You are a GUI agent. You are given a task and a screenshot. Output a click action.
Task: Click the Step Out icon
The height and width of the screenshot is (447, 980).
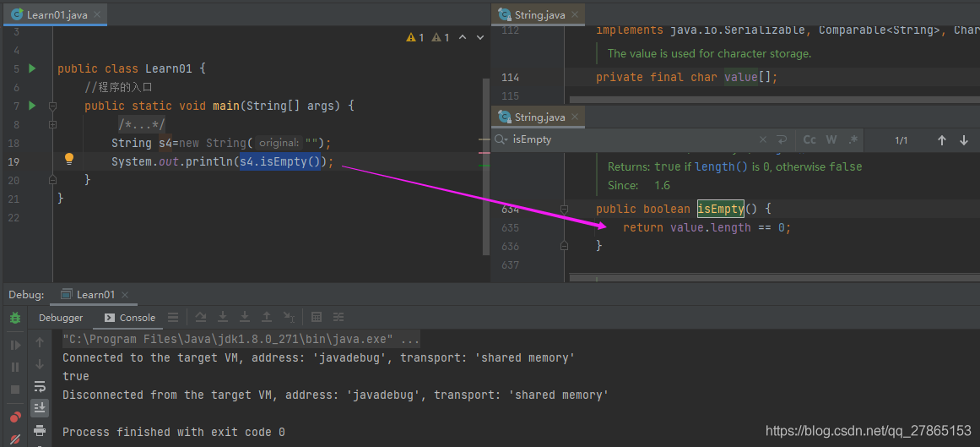267,317
